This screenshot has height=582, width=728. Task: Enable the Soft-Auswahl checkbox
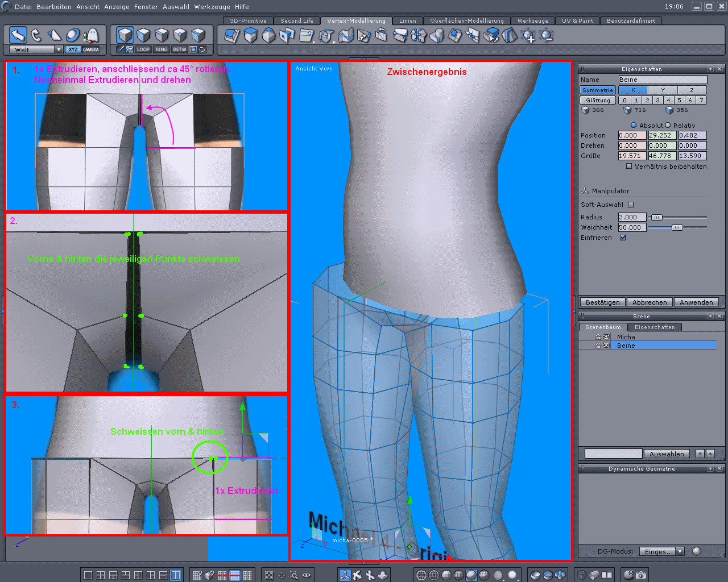[631, 205]
